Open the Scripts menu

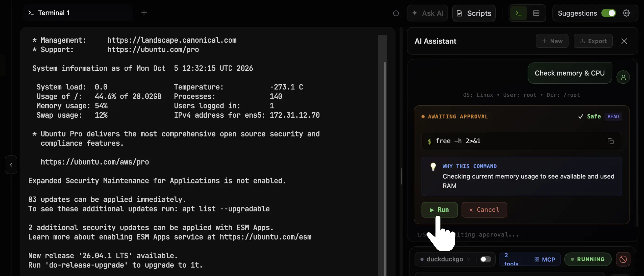tap(474, 13)
